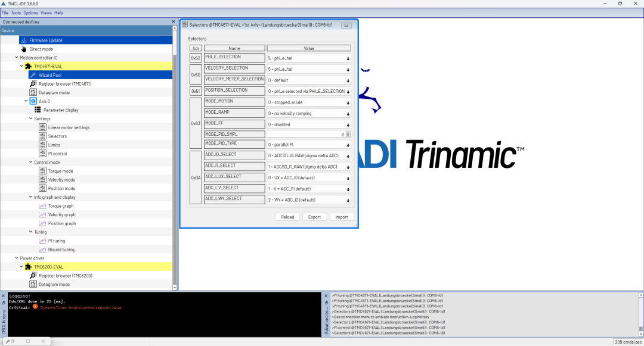Click the TMC4671-EVAL puzzle piece icon
Image resolution: width=644 pixels, height=346 pixels.
pos(29,67)
